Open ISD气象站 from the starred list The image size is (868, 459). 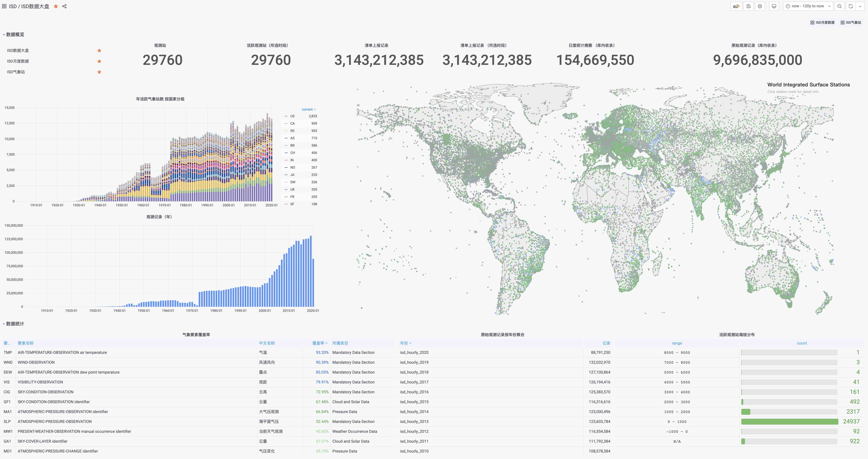coord(16,72)
